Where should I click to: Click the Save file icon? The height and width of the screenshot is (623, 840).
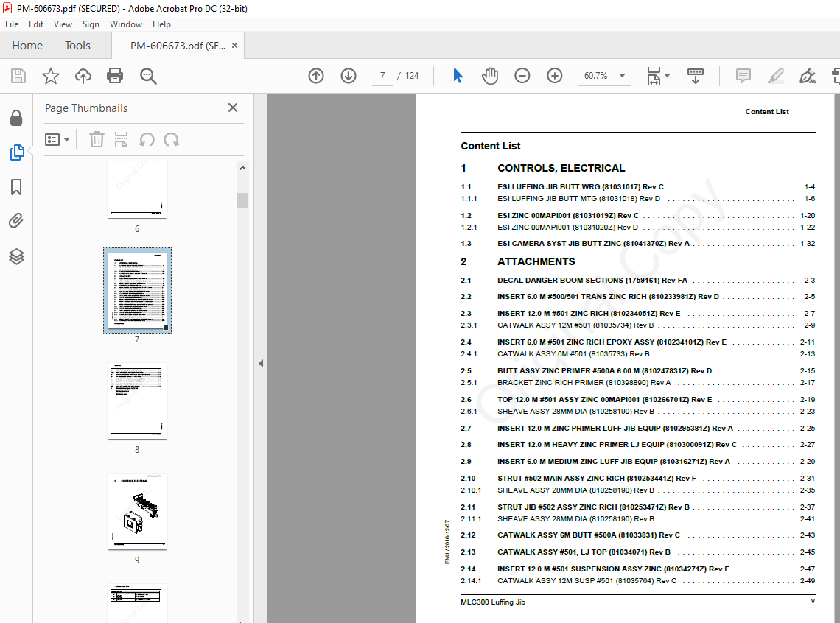coord(18,76)
